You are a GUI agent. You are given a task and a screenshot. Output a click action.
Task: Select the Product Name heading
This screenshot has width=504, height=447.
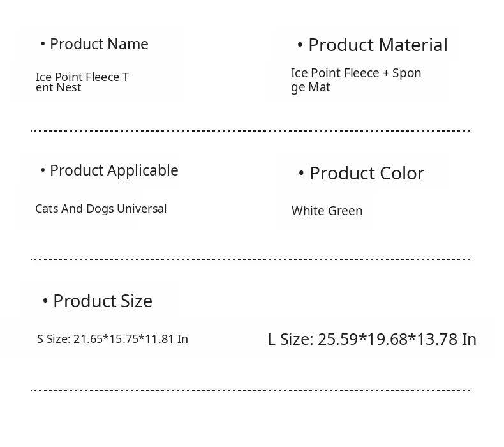click(x=99, y=44)
